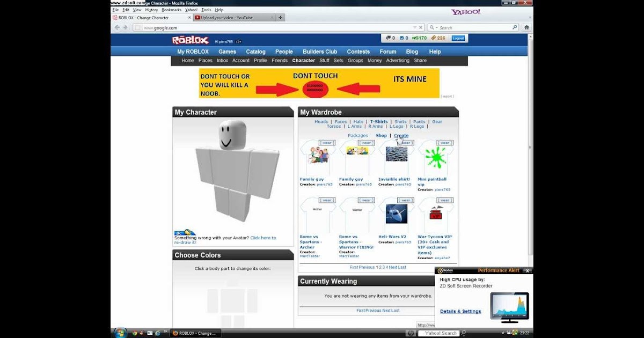Wear the War Tycoon VIP t-shirt
The image size is (644, 338).
tap(445, 200)
